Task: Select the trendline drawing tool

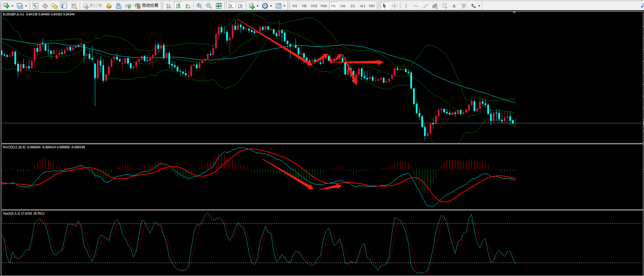Action: click(x=425, y=6)
